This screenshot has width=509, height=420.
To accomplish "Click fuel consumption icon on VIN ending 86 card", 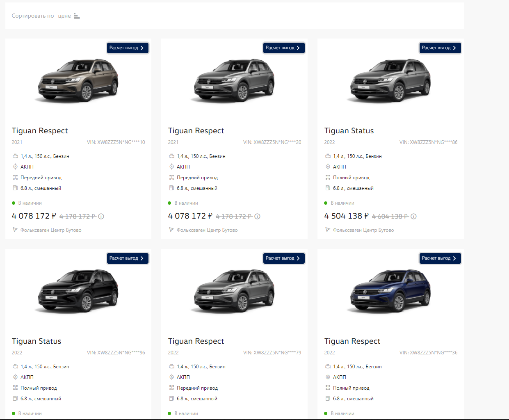I will coord(328,188).
